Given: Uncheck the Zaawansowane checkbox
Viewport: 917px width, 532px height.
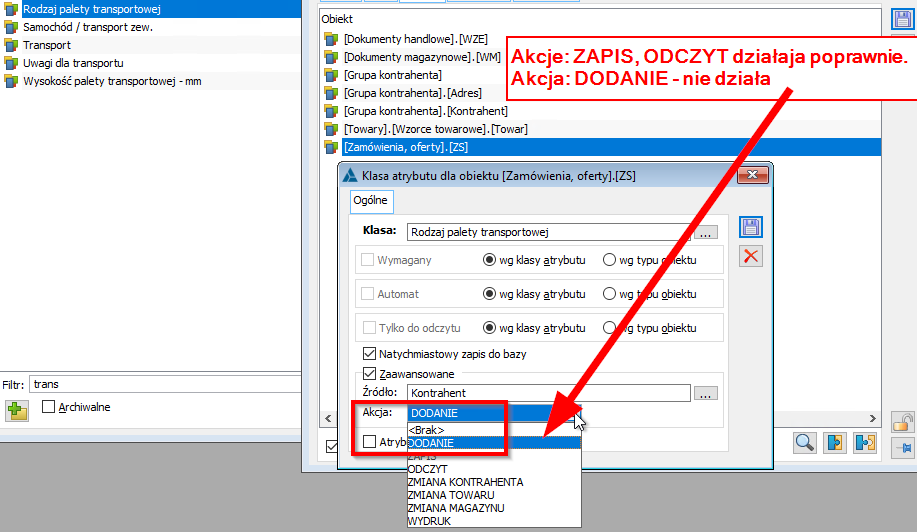Looking at the screenshot, I should [369, 374].
